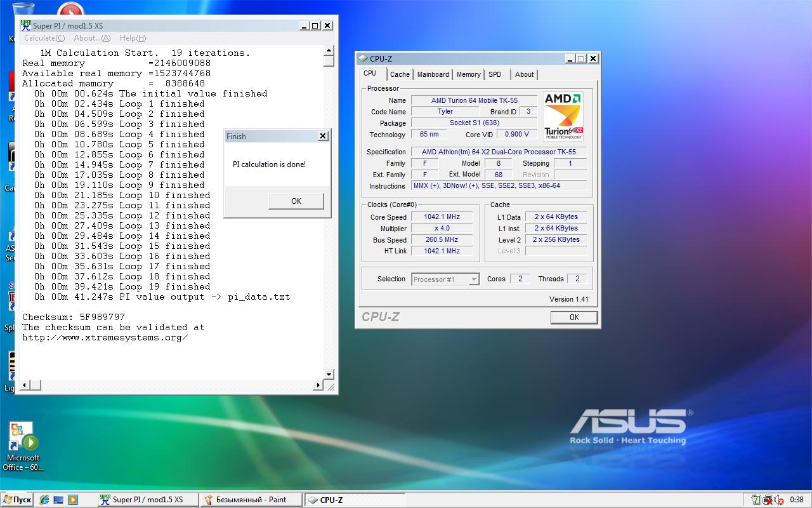Switch to the About tab in CPU-Z
The width and height of the screenshot is (812, 508).
pyautogui.click(x=525, y=74)
